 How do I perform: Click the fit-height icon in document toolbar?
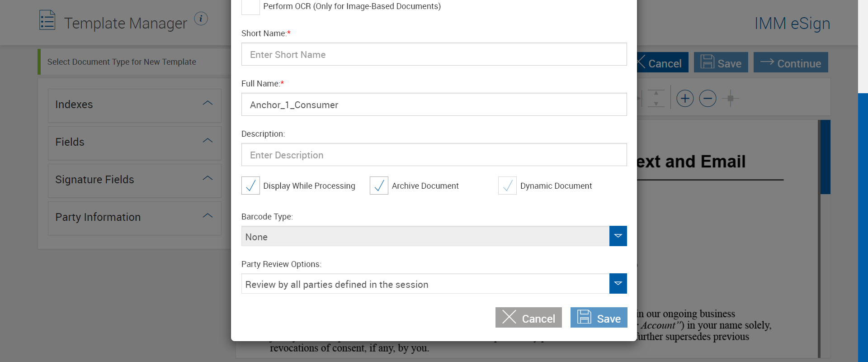(656, 98)
